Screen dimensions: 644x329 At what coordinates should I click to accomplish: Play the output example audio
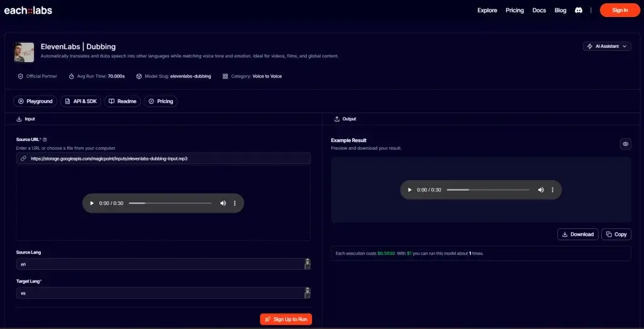(409, 190)
